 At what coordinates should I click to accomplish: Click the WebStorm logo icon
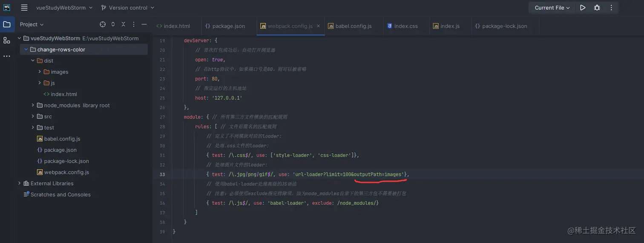[7, 8]
